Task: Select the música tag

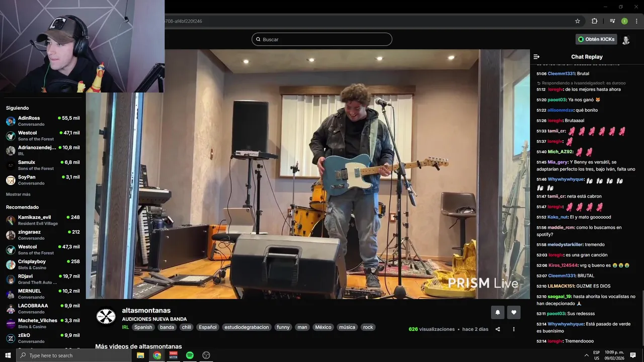Action: tap(347, 327)
